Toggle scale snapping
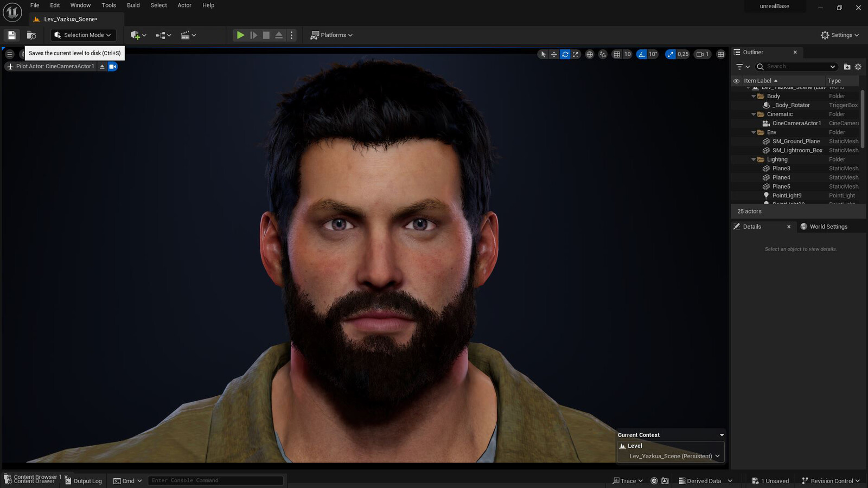 pyautogui.click(x=671, y=54)
